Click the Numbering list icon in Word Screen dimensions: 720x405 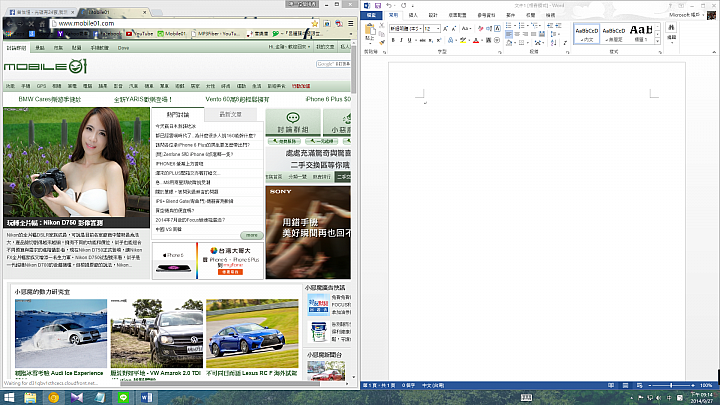522,25
